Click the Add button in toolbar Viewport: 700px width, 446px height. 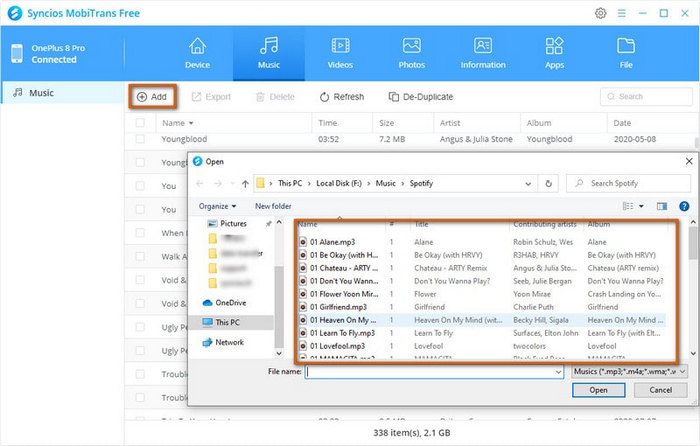152,97
